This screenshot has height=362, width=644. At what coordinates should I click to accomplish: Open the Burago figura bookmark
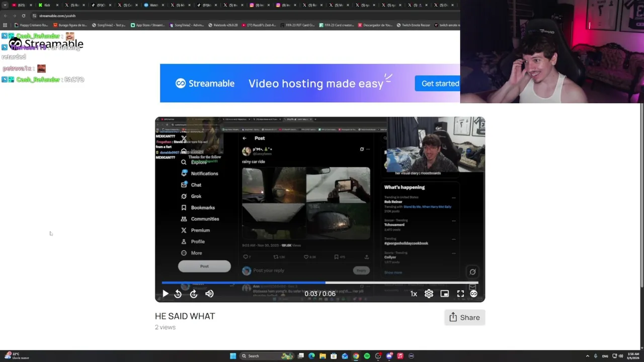pyautogui.click(x=70, y=25)
